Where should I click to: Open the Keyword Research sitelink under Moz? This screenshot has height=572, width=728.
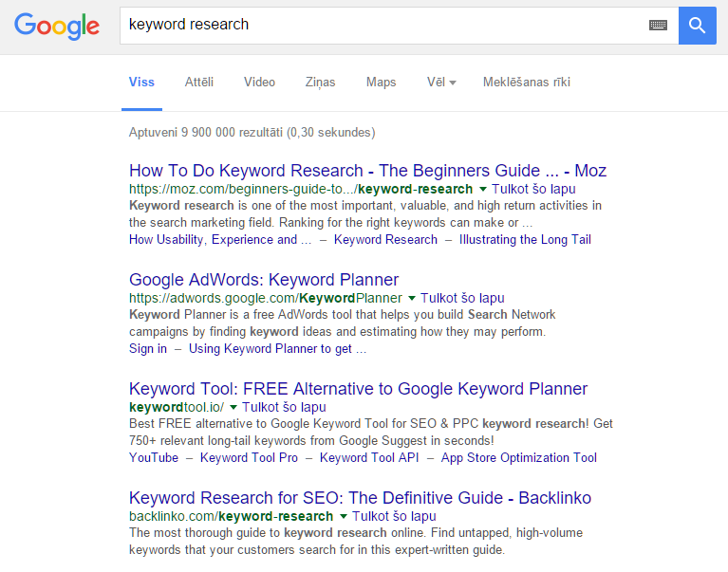385,239
